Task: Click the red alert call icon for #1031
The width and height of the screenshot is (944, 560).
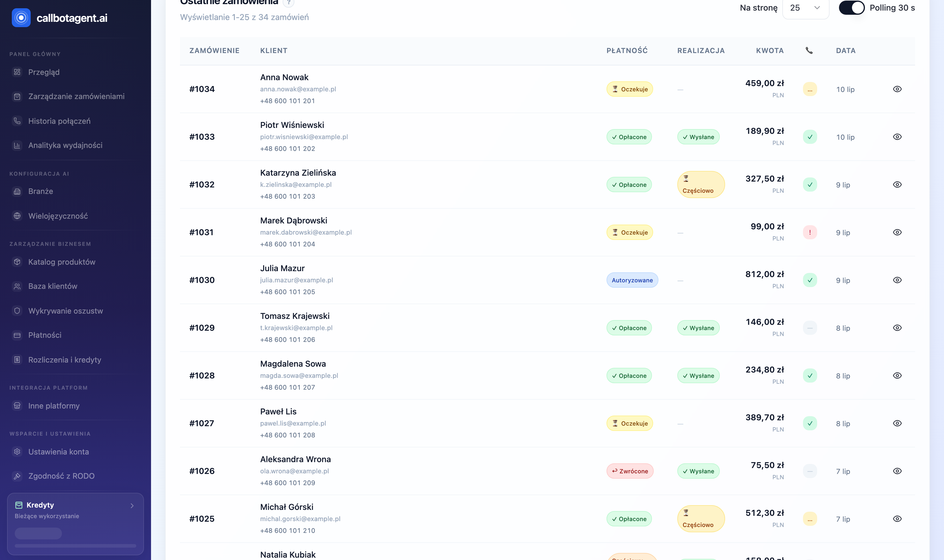Action: pos(809,233)
